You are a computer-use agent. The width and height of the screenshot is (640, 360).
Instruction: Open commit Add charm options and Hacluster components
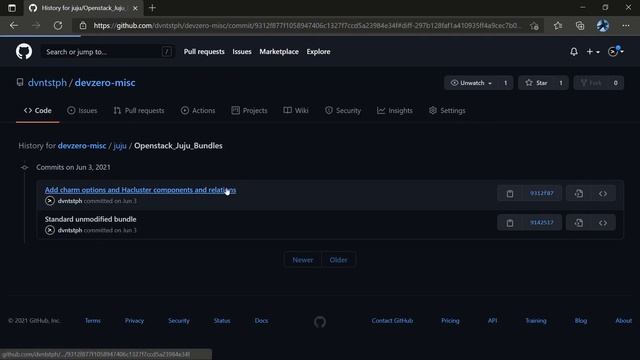(x=140, y=190)
